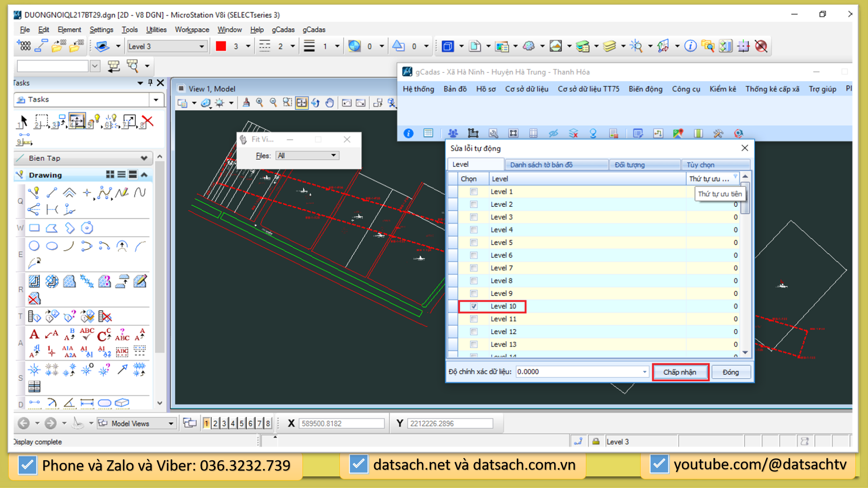This screenshot has height=488, width=868.
Task: Click the Zoom In magnifier icon
Action: 260,102
